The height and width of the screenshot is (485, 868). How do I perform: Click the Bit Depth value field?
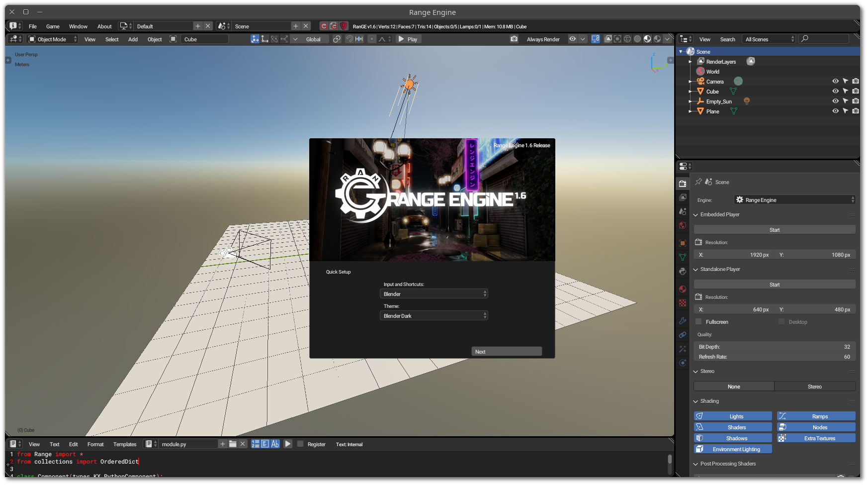tap(775, 346)
